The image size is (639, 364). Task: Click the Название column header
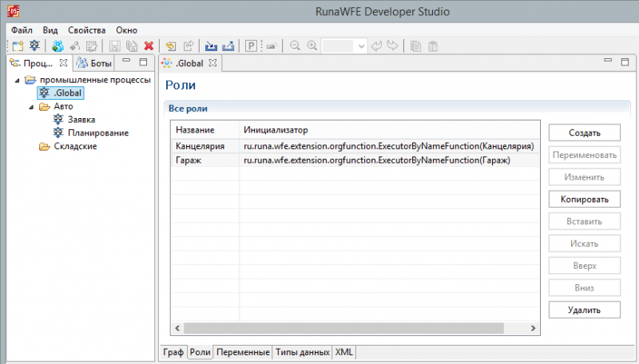tap(205, 130)
